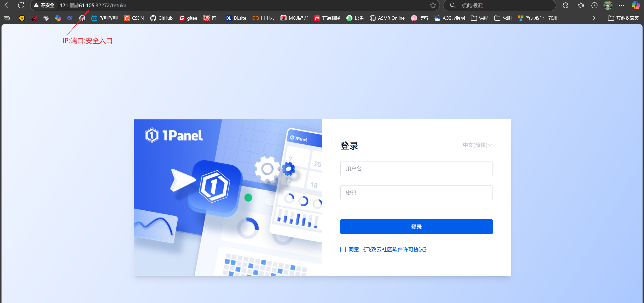Add the page to favorites via star icon
This screenshot has width=644, height=303.
pos(433,5)
